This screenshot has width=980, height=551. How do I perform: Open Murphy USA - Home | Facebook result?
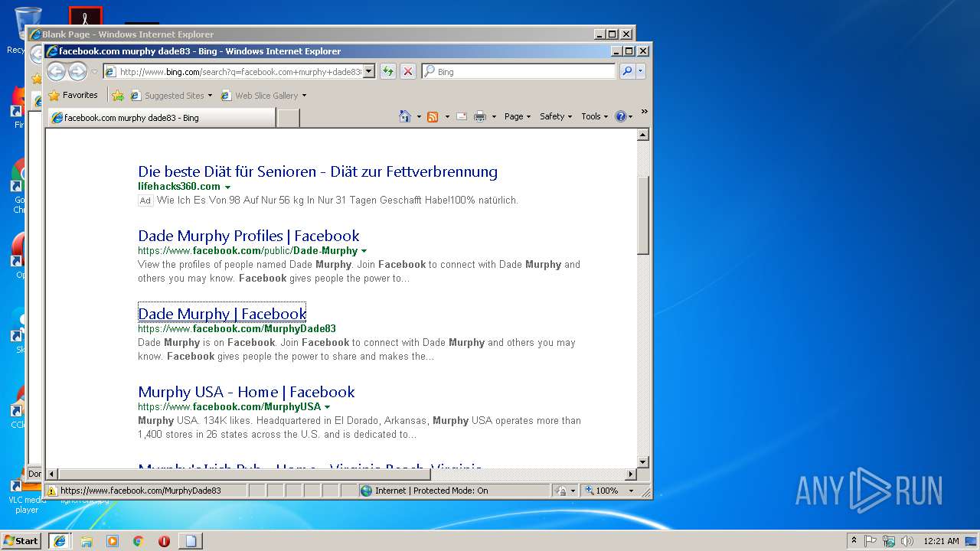coord(247,392)
